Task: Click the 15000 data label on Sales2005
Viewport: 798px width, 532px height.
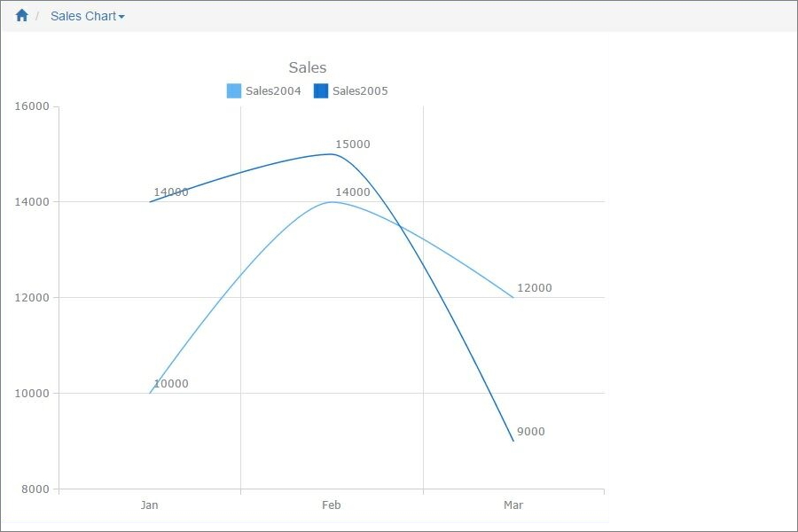Action: [353, 144]
